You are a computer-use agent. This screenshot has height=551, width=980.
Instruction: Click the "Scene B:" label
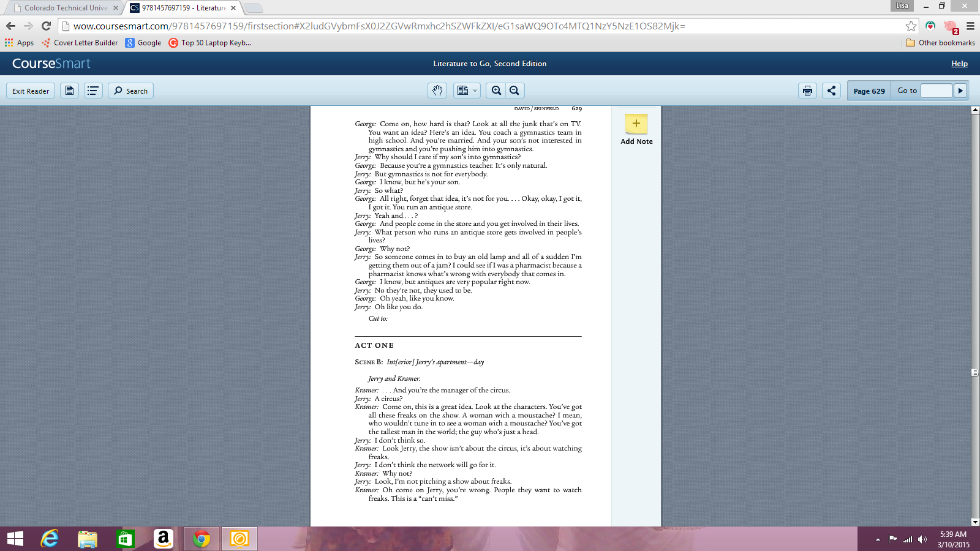pyautogui.click(x=369, y=362)
